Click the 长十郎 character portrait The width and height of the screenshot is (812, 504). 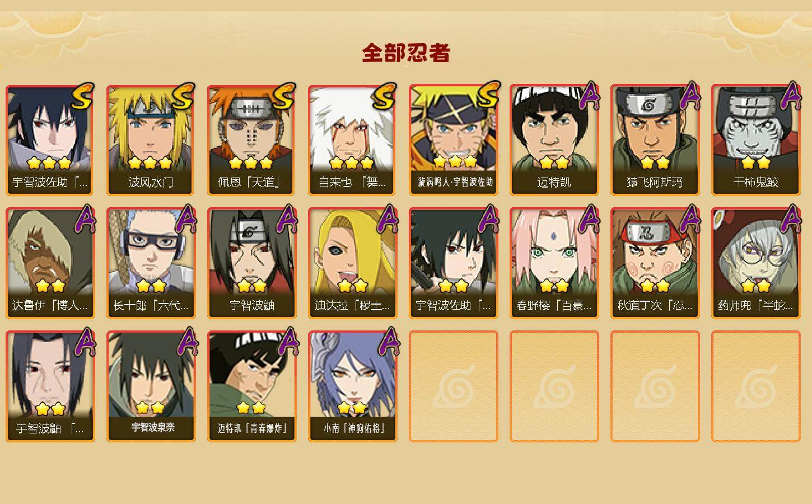[151, 263]
